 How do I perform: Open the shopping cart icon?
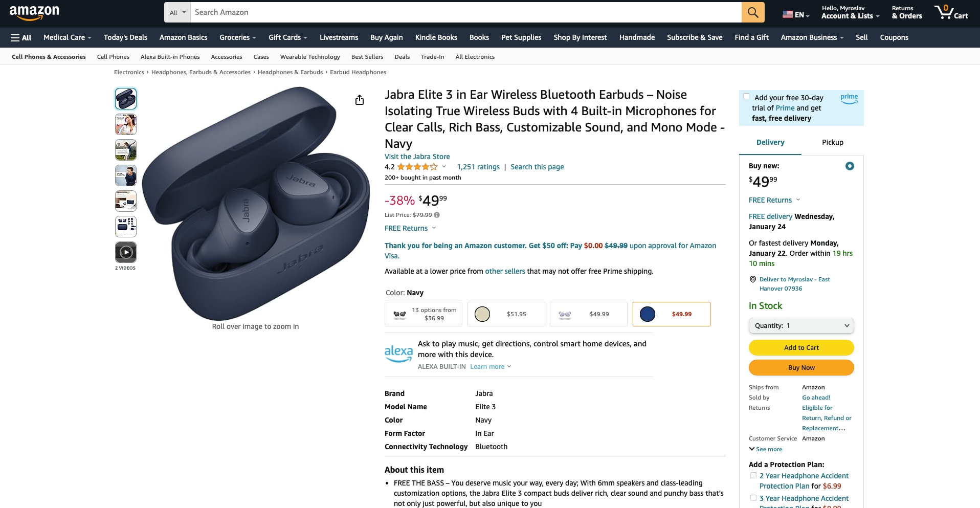pos(951,12)
